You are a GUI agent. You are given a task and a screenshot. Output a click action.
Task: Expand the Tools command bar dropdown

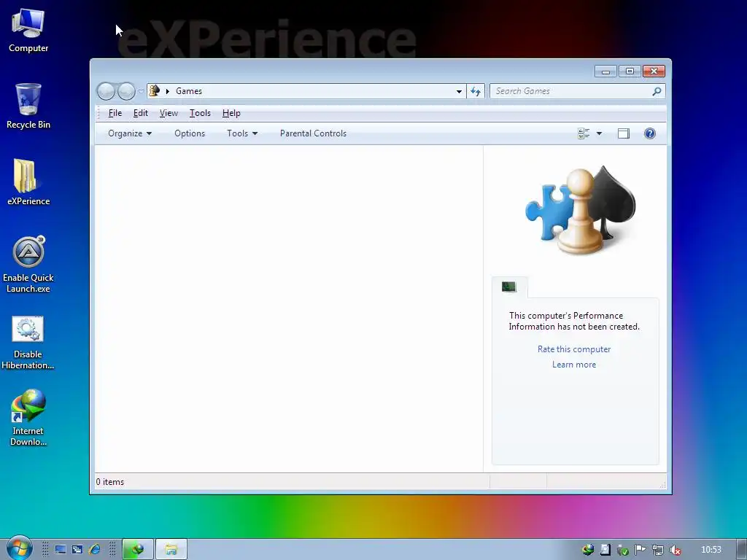(x=242, y=133)
